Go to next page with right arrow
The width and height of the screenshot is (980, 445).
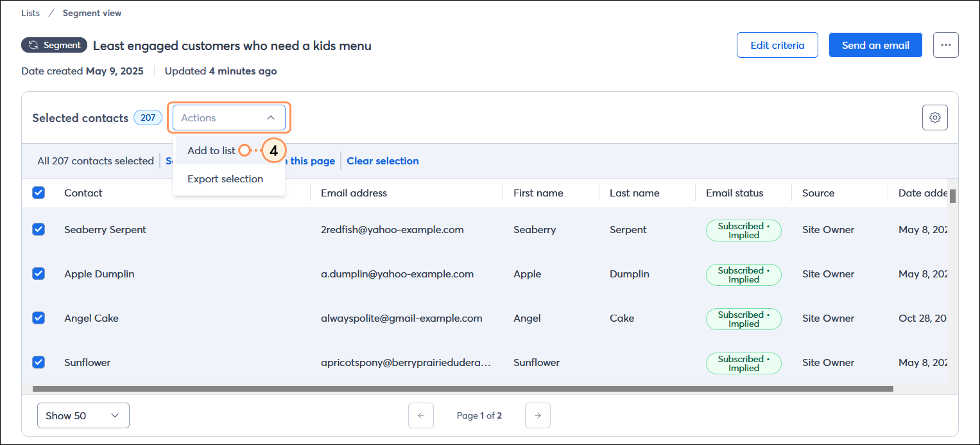pos(537,415)
